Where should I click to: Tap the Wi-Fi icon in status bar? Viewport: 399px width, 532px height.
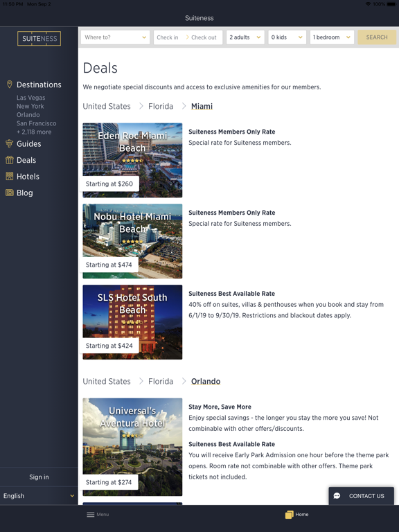click(368, 4)
